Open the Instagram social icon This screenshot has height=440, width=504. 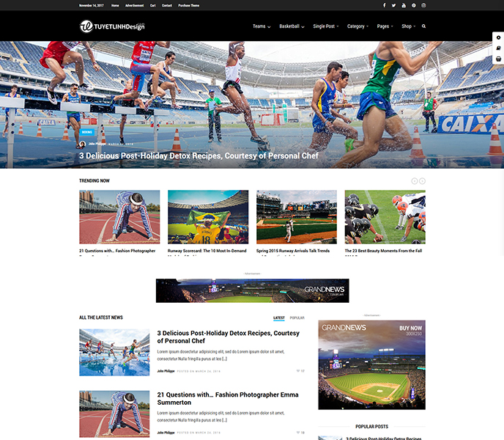tap(423, 5)
